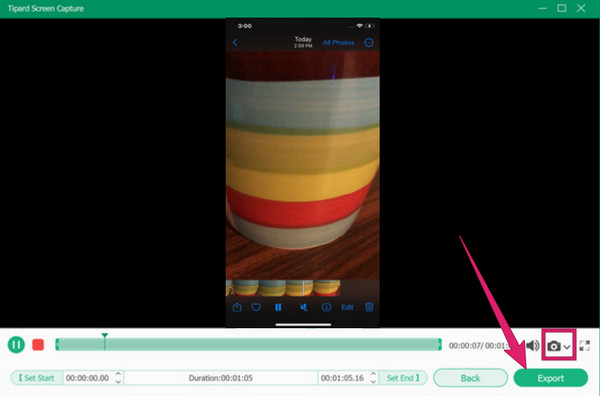Tap the heart favorite icon in phone view

click(256, 307)
